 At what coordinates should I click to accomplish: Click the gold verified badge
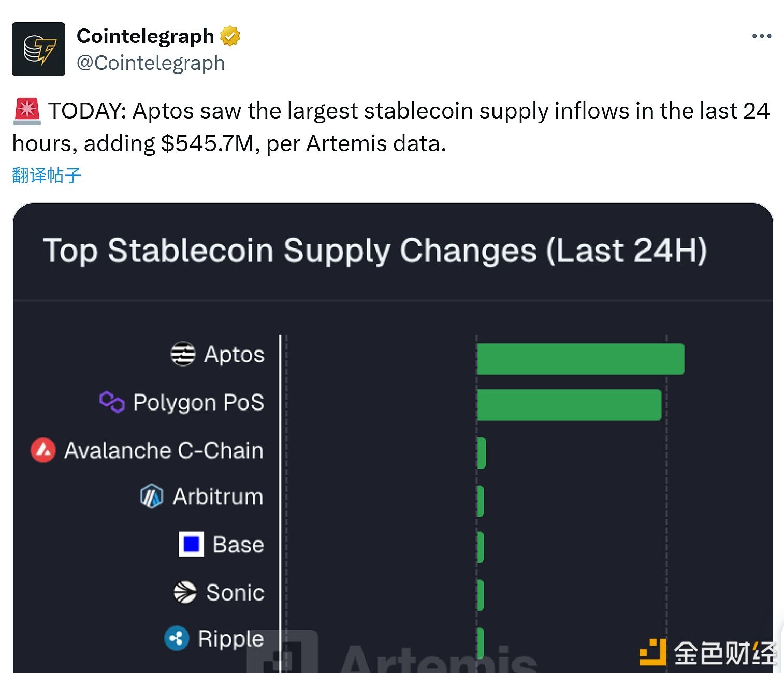[x=230, y=36]
